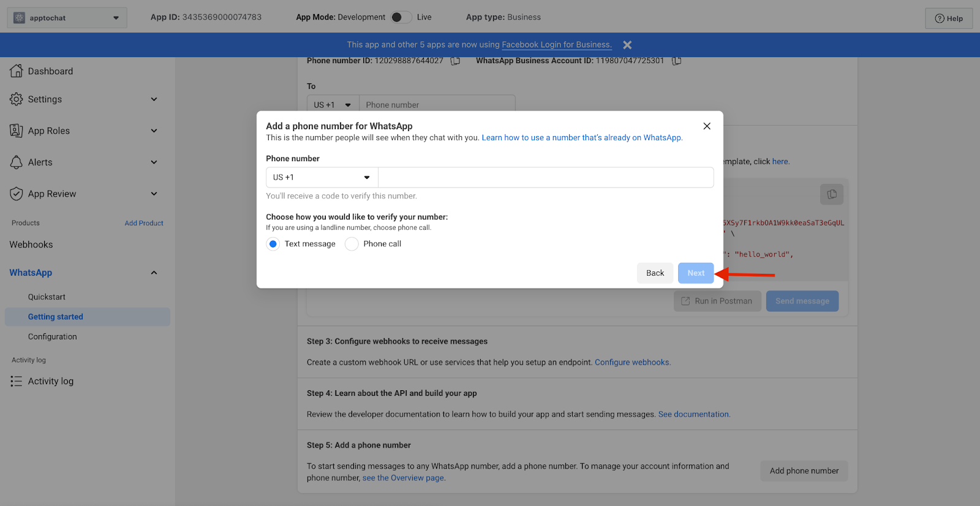Image resolution: width=980 pixels, height=506 pixels.
Task: Click the Back button in dialog
Action: [x=655, y=273]
